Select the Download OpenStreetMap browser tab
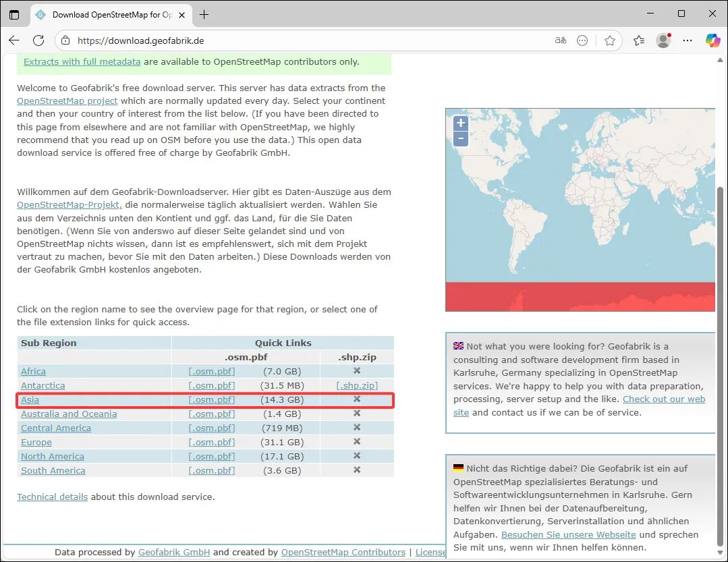 (111, 15)
